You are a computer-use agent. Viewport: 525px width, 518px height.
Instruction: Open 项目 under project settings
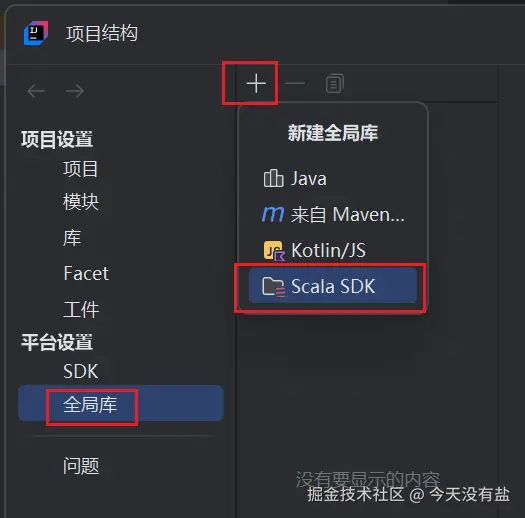[x=81, y=168]
